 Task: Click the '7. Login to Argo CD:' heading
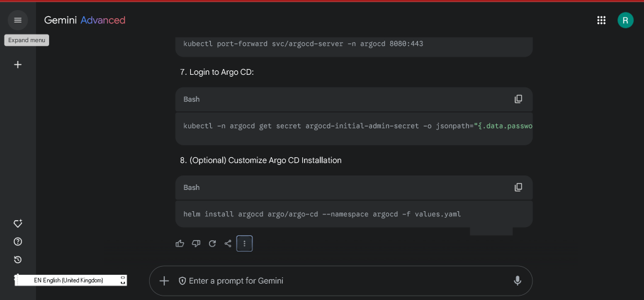[217, 72]
